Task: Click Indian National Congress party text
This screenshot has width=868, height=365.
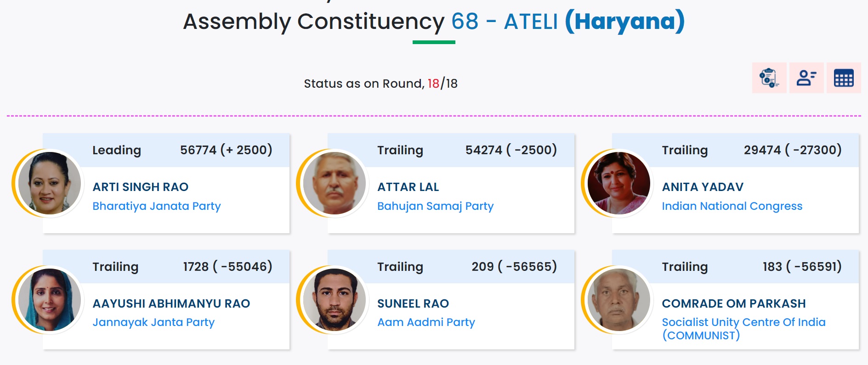Action: pyautogui.click(x=732, y=206)
